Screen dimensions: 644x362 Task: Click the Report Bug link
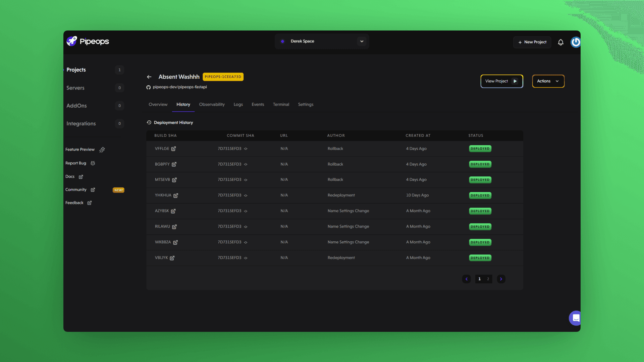(76, 163)
